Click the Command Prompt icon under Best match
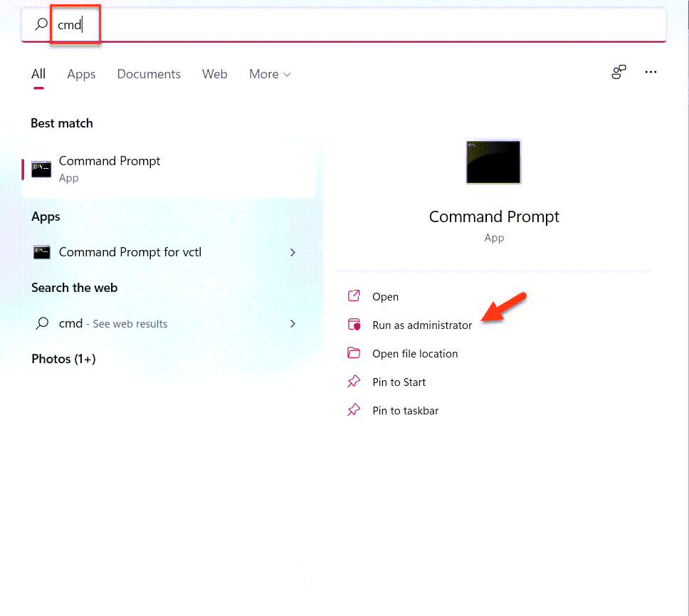Screen dimensions: 689x616 point(41,169)
